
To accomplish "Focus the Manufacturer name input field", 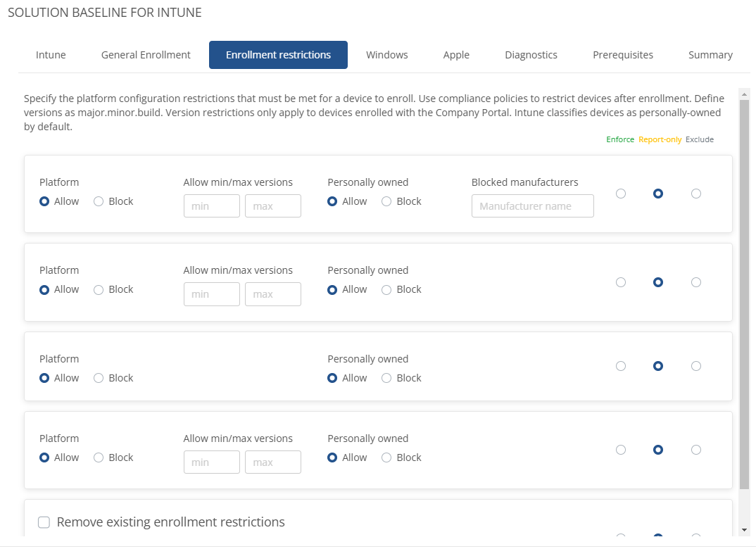I will [x=532, y=206].
